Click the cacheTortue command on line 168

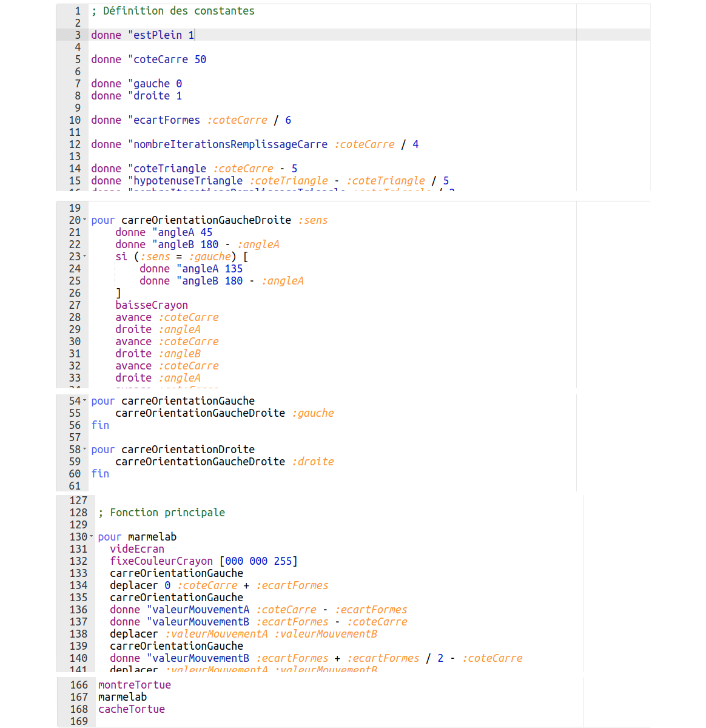point(132,709)
